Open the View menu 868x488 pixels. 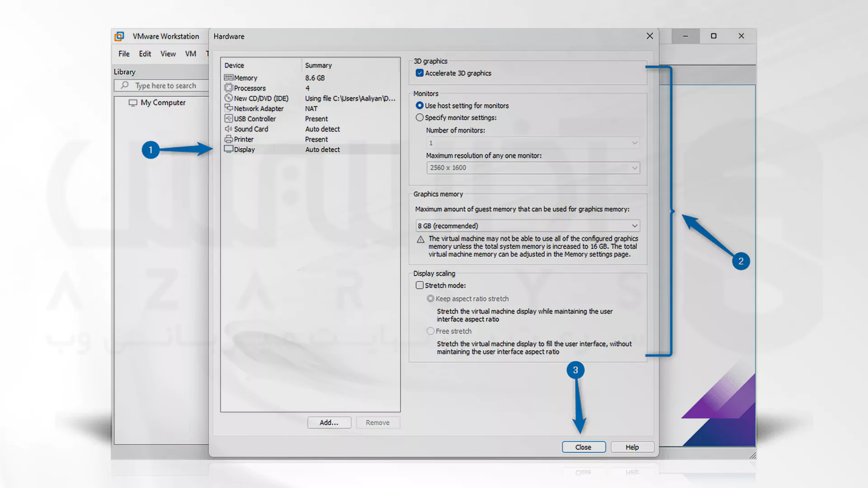pyautogui.click(x=168, y=54)
